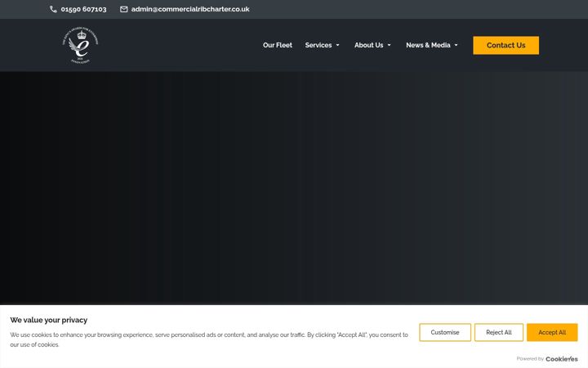Open the Services menu item

[318, 45]
